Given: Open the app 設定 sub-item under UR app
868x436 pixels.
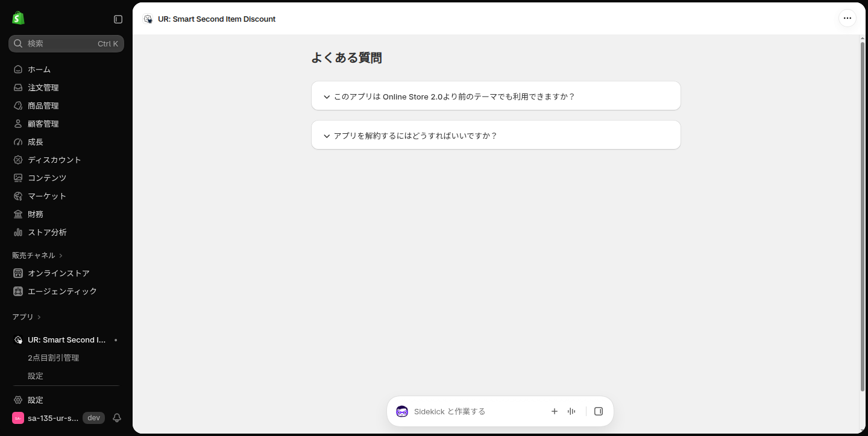Looking at the screenshot, I should [36, 376].
